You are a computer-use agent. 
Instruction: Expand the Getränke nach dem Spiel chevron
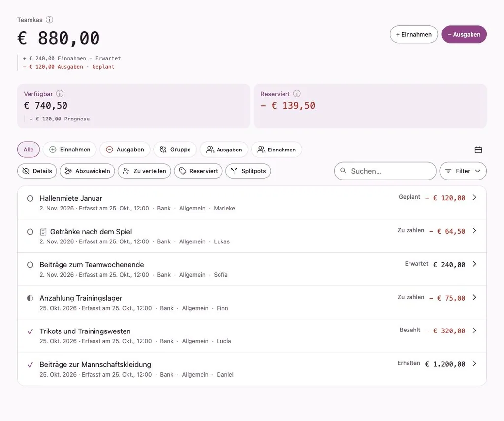(x=475, y=231)
